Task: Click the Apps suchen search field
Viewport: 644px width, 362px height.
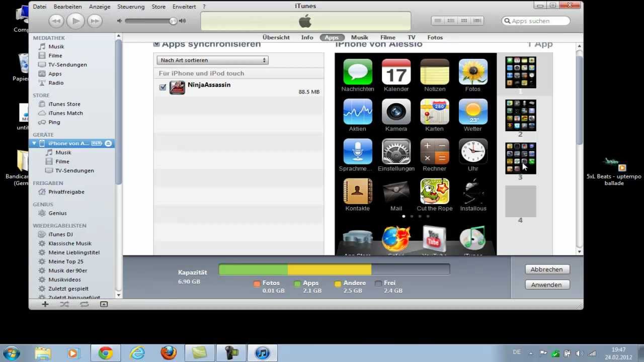Action: 536,21
